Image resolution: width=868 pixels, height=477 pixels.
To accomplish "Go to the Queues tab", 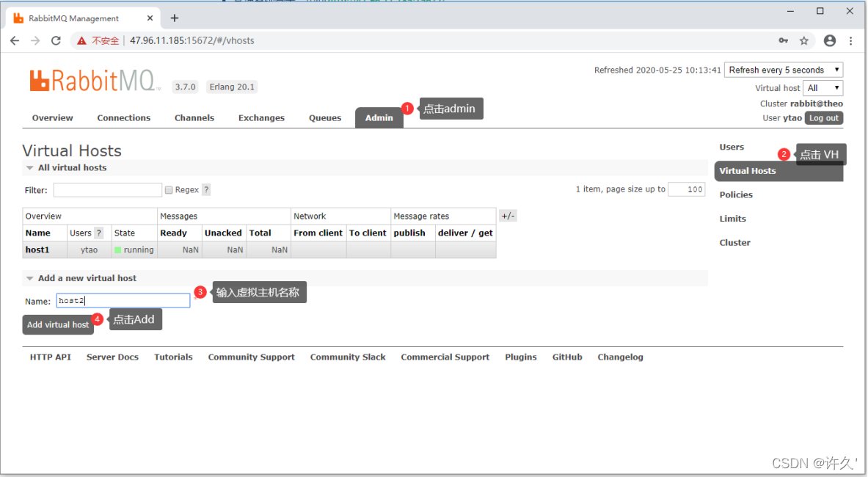I will tap(325, 118).
